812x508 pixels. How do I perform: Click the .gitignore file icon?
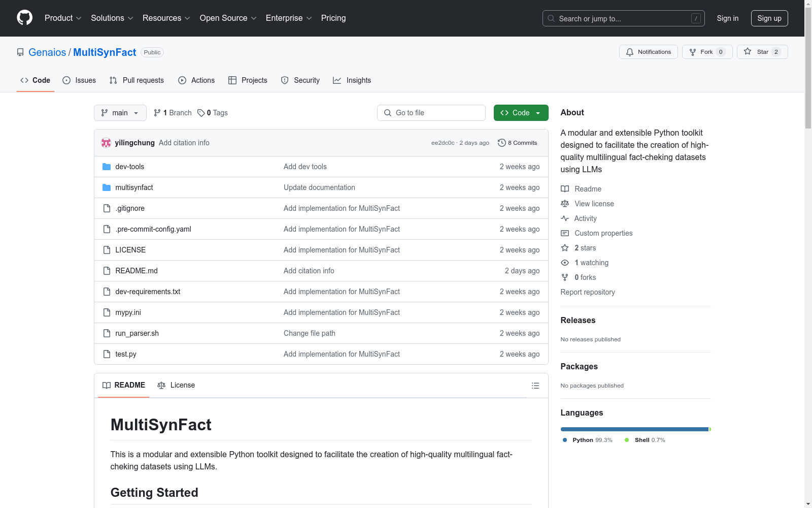[107, 208]
